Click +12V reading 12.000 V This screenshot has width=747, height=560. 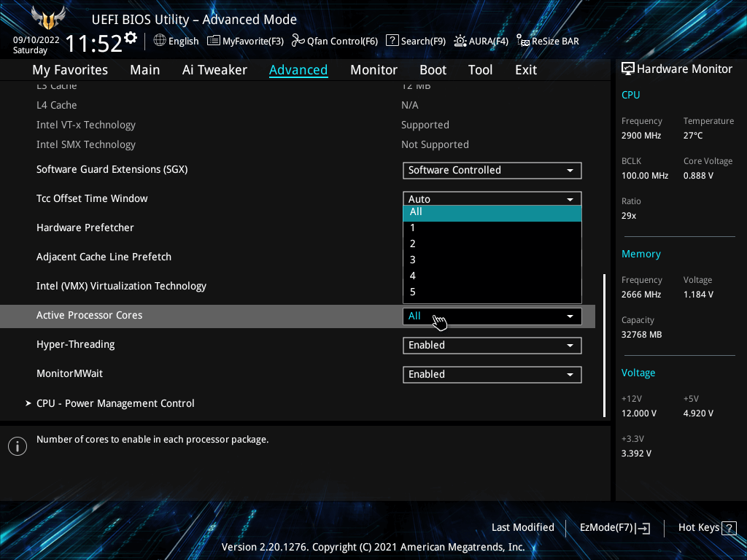point(638,413)
